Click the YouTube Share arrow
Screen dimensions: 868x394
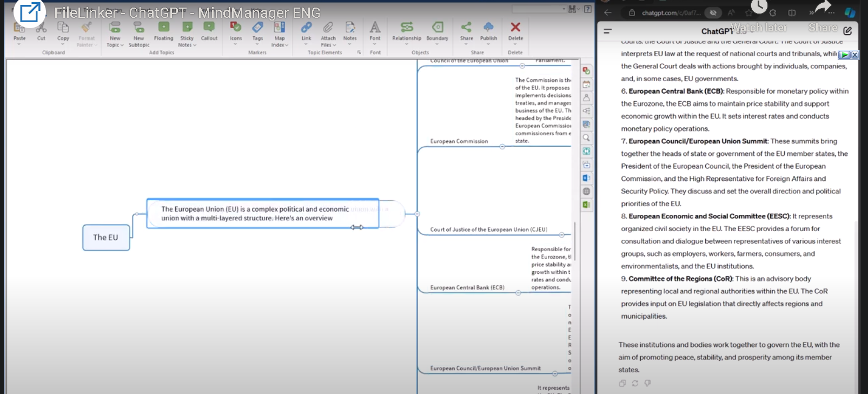(823, 7)
